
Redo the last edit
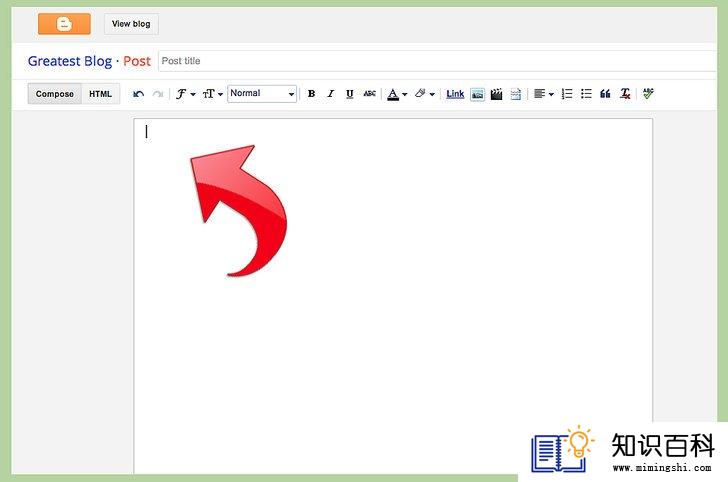point(158,94)
